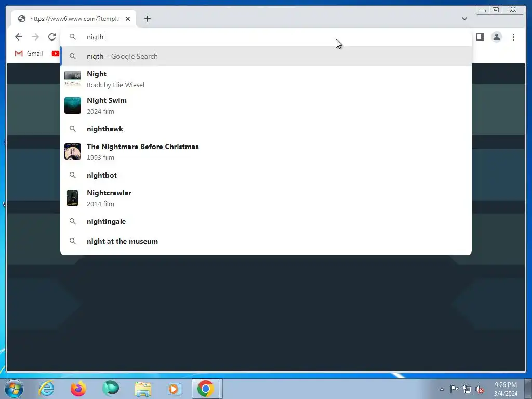Open Windows Media Player on taskbar
The height and width of the screenshot is (399, 532).
(x=175, y=389)
